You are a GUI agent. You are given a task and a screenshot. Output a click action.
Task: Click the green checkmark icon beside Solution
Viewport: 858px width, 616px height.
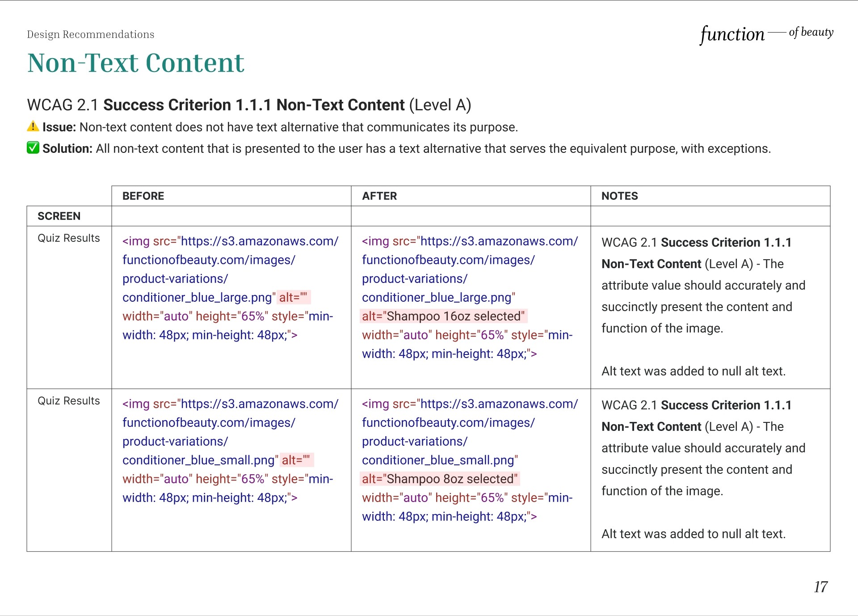[33, 148]
